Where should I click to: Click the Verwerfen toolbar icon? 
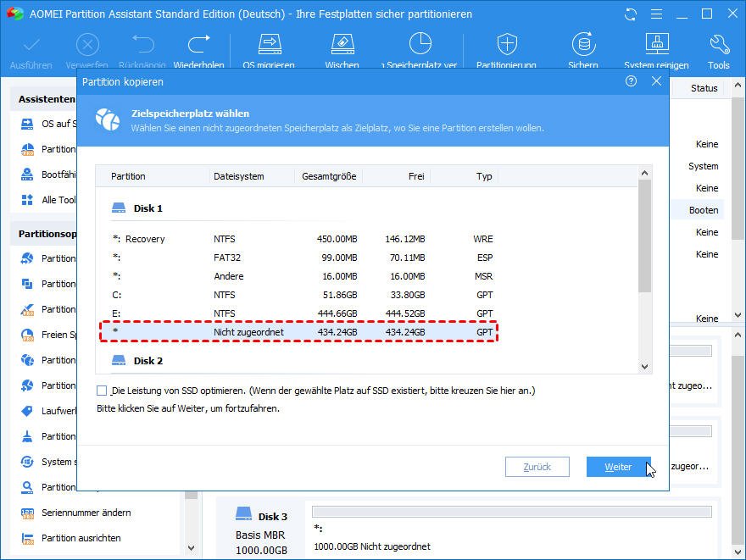[x=87, y=45]
